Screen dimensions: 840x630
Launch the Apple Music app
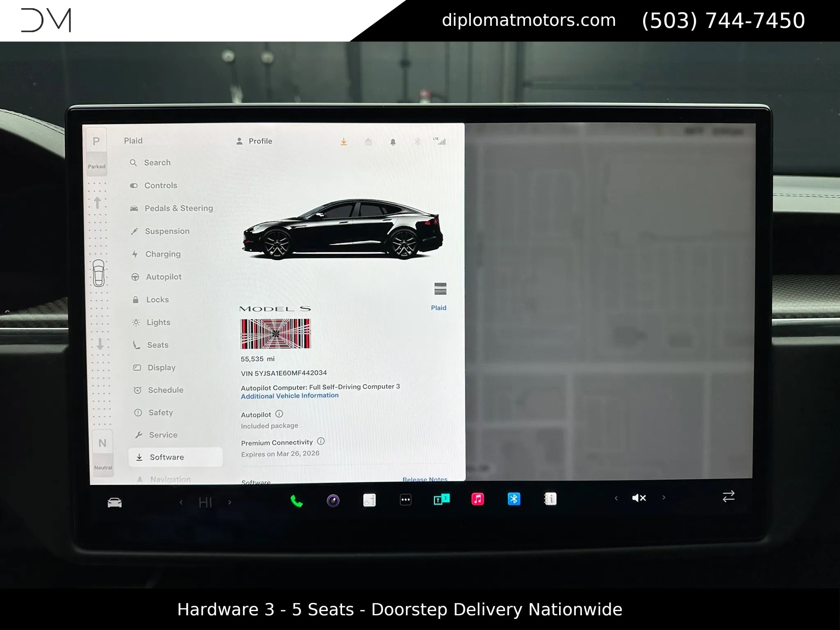click(477, 500)
